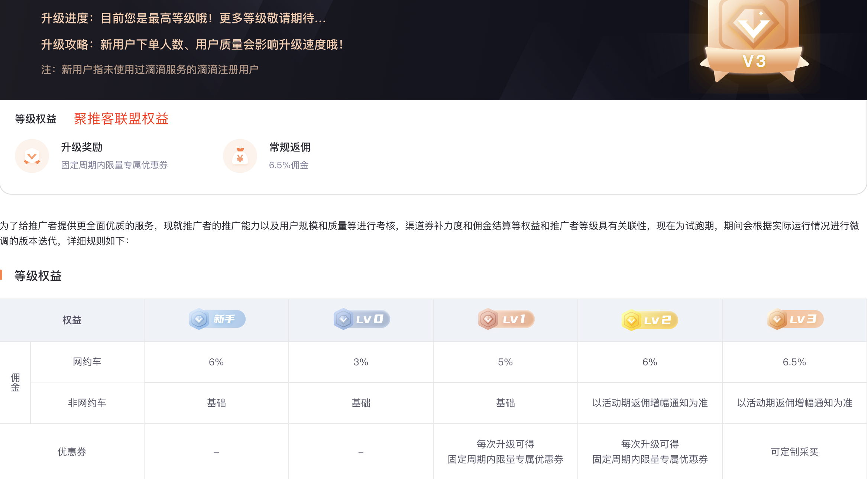Click the 升级奖励 envelope icon
Image resolution: width=868 pixels, height=479 pixels.
(x=32, y=156)
